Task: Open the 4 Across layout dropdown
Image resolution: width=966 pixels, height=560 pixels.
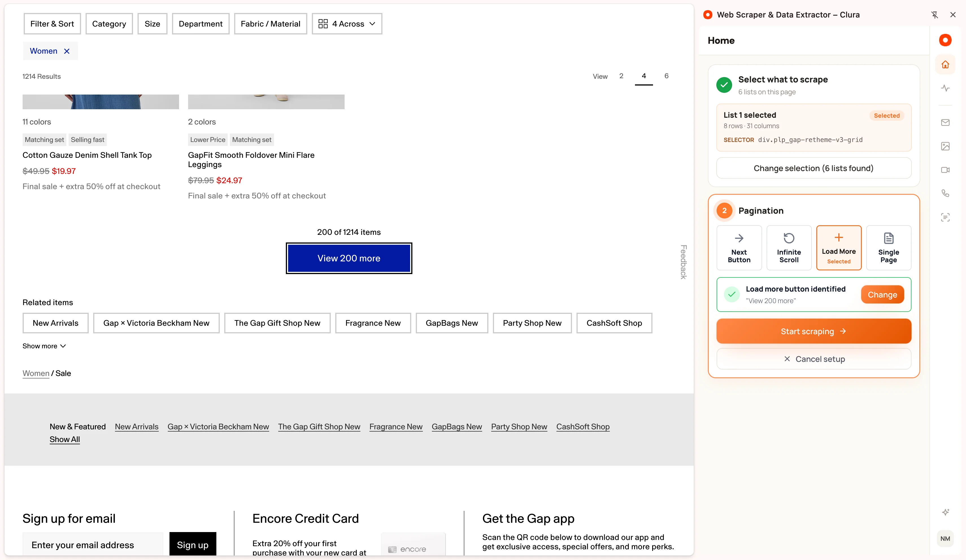Action: [x=347, y=24]
